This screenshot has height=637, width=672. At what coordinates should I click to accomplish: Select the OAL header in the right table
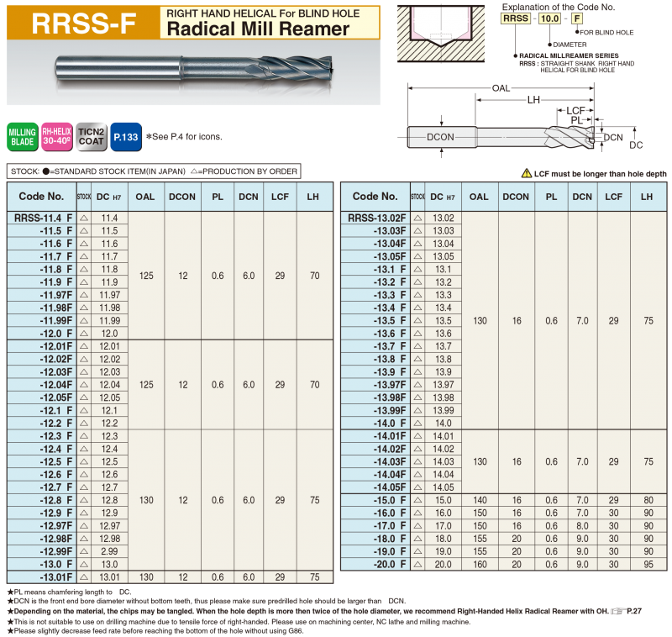tap(479, 197)
